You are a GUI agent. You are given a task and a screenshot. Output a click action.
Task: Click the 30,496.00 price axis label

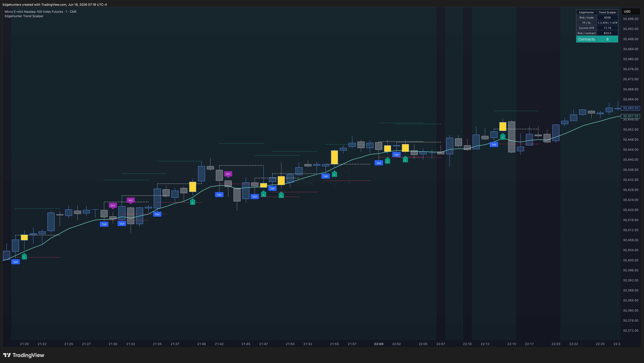630,19
